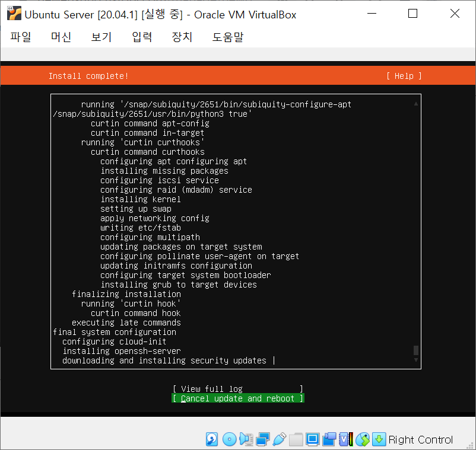The width and height of the screenshot is (476, 450).
Task: Open the 머신 menu
Action: (61, 37)
